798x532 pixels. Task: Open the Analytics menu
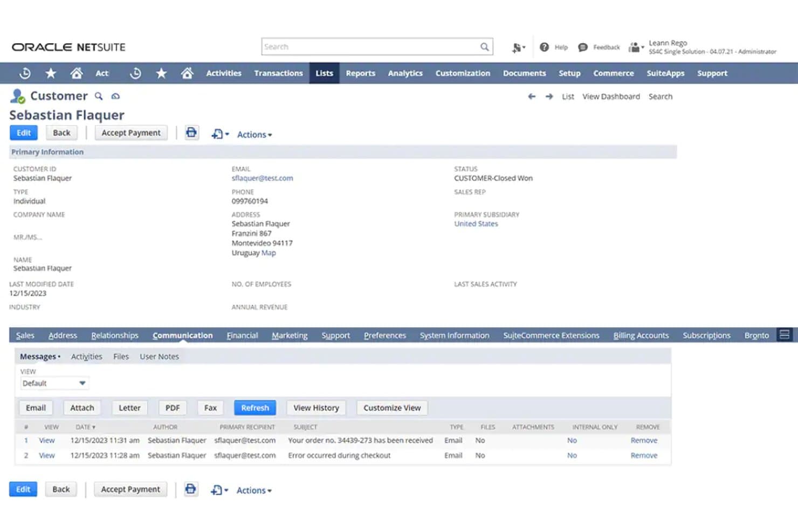pyautogui.click(x=405, y=73)
